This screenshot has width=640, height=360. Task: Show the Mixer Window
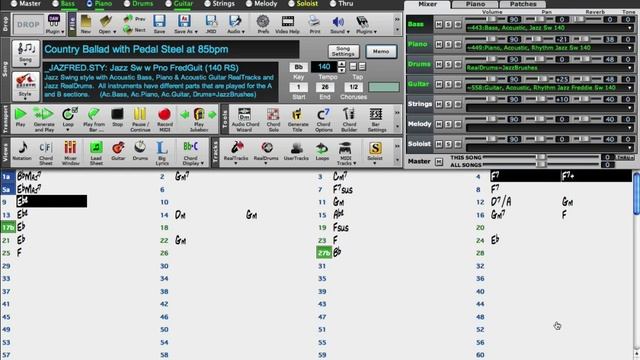tap(70, 153)
